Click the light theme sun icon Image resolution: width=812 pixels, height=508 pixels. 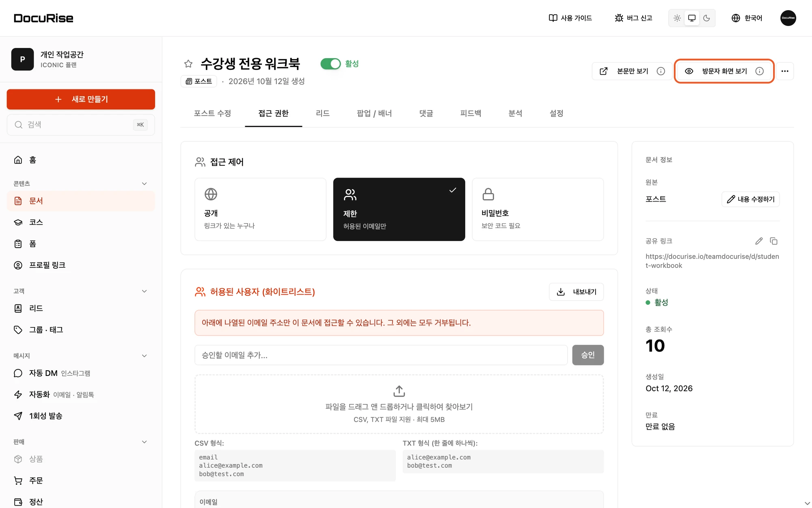click(677, 18)
